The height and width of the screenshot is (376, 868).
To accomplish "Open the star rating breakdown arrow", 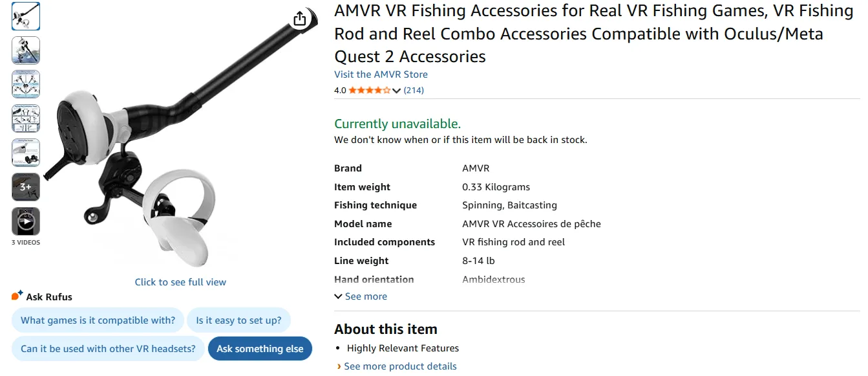I will (397, 91).
